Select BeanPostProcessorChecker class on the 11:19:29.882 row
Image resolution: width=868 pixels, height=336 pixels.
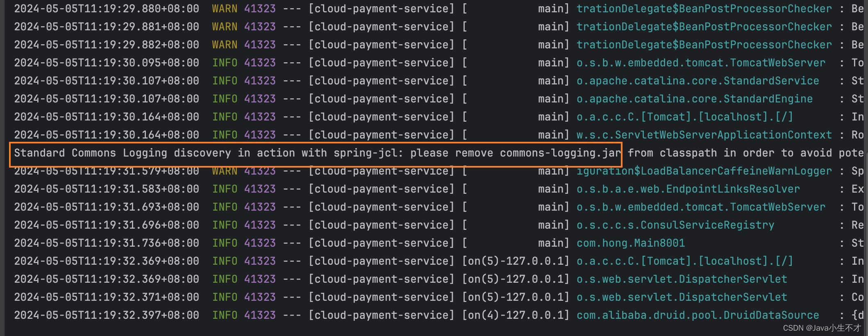(x=704, y=45)
